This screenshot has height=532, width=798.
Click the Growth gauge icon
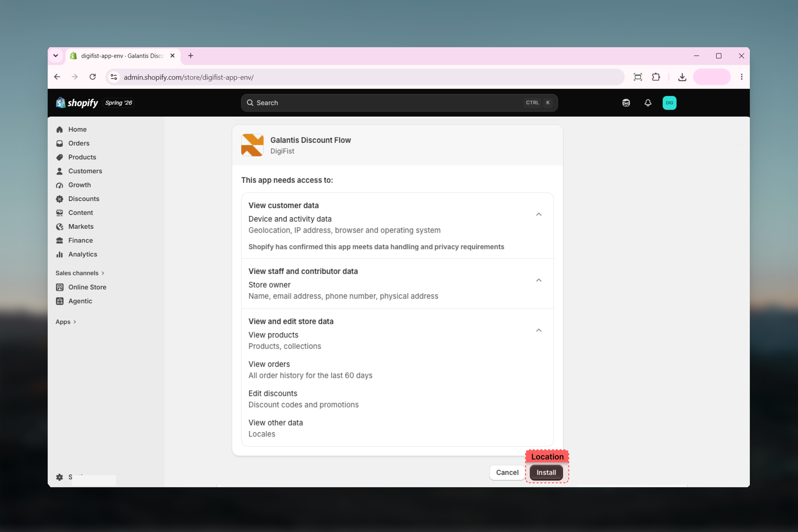[60, 185]
